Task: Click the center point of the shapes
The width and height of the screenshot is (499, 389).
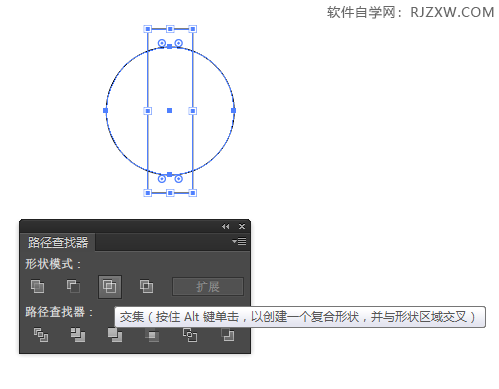Action: click(169, 110)
